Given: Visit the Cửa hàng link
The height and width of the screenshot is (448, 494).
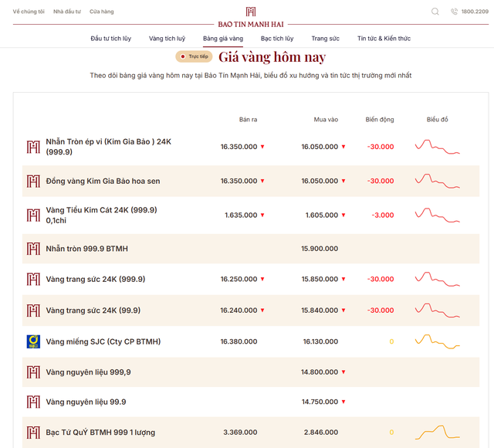Looking at the screenshot, I should (x=102, y=12).
